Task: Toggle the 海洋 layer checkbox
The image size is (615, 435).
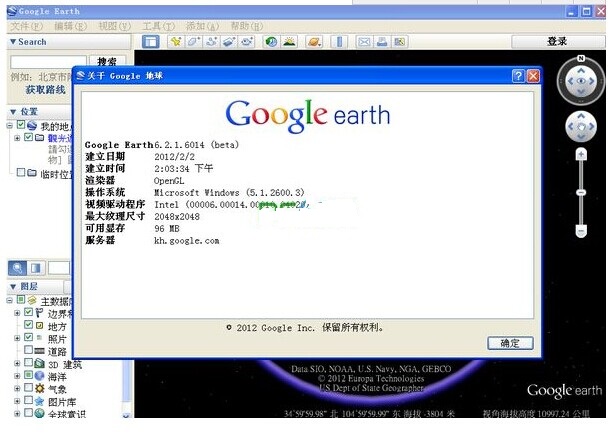Action: pos(28,375)
